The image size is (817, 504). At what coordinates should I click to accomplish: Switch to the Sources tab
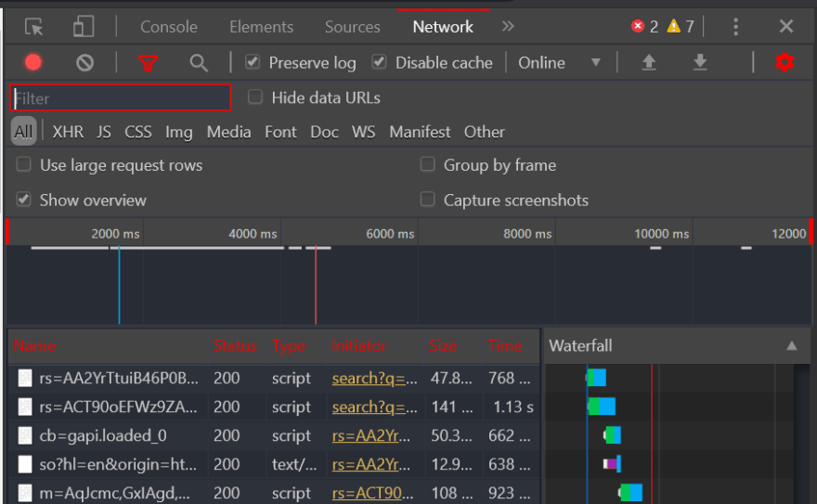[352, 27]
